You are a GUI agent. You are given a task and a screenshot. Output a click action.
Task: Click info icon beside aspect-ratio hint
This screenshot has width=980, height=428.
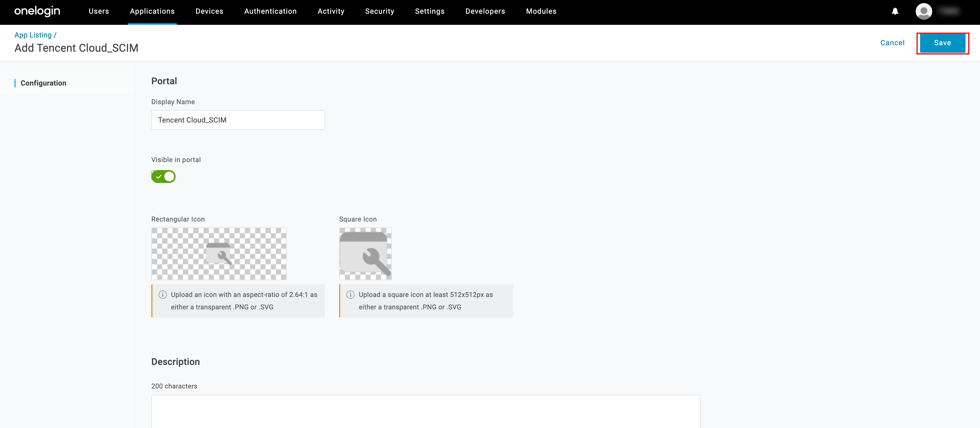162,294
